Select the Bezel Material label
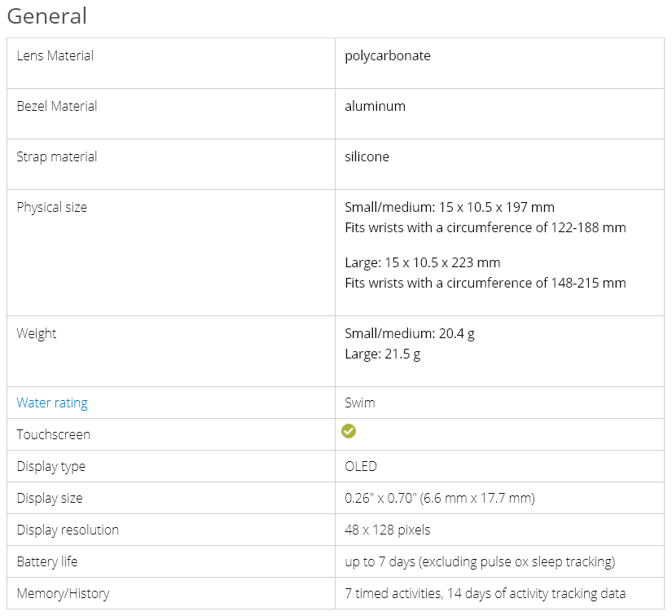 pyautogui.click(x=56, y=106)
